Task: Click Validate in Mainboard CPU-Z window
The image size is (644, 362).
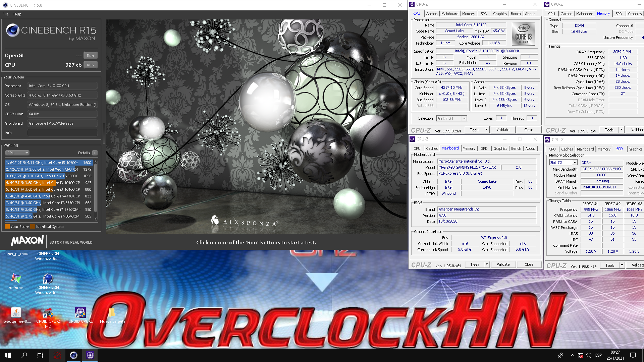Action: 503,264
